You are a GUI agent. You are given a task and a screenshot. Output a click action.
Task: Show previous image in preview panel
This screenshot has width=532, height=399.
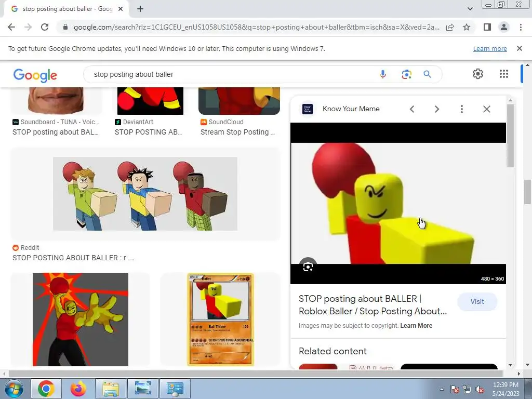(x=412, y=109)
